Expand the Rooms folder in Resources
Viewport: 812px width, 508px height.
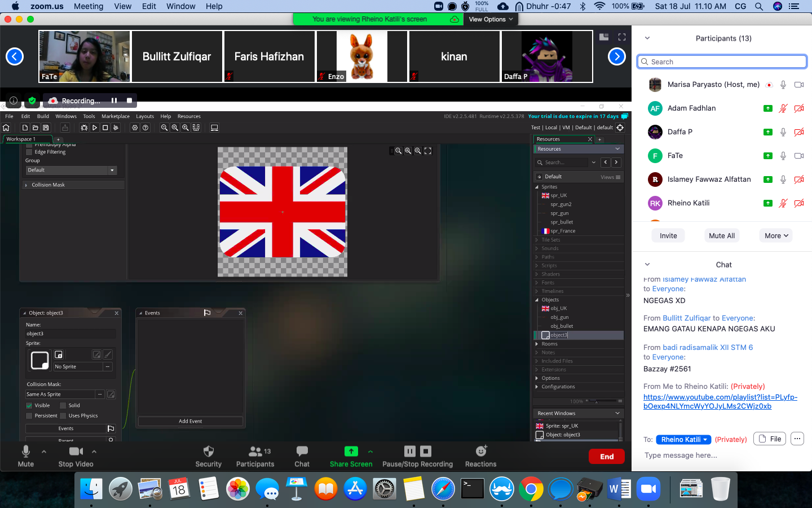pyautogui.click(x=537, y=344)
